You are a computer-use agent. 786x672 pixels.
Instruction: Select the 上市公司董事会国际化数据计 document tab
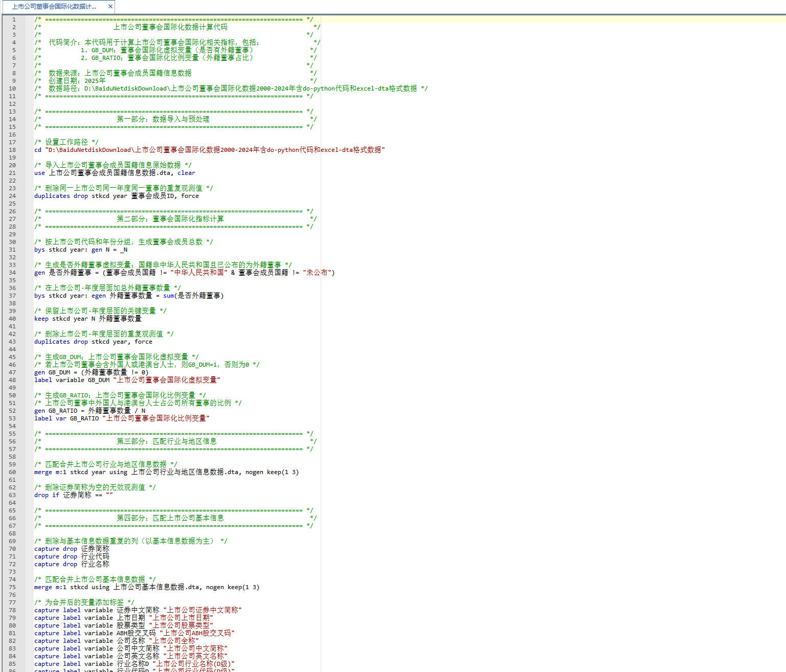pos(54,7)
